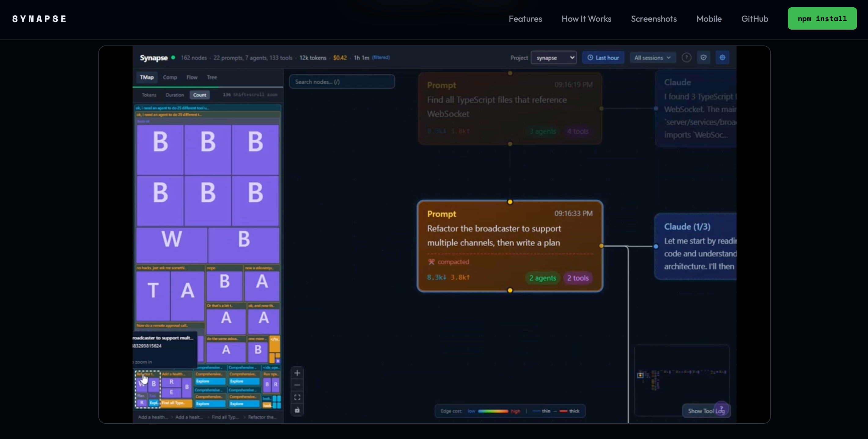Switch treemap metric to Tokens

point(149,95)
